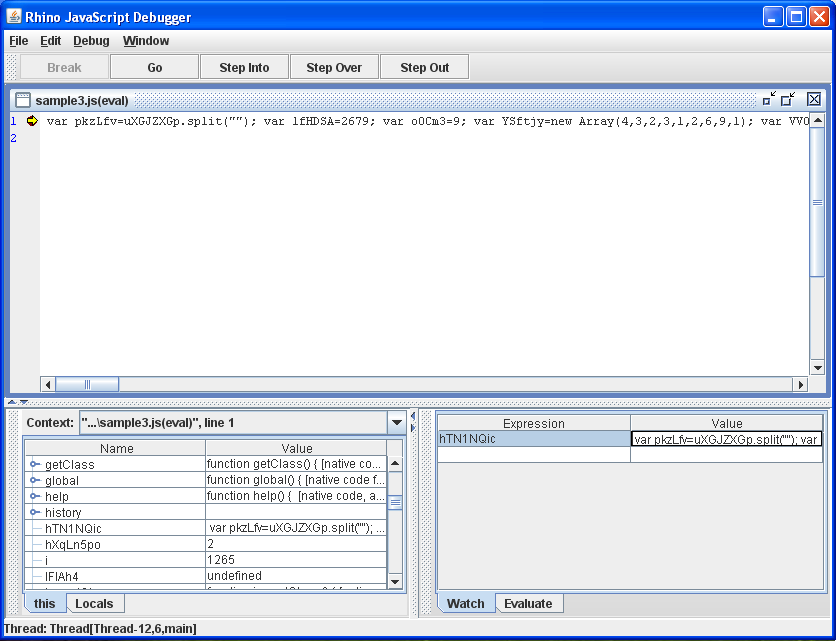Image resolution: width=836 pixels, height=641 pixels.
Task: Click the code editor horizontal scrollbar thumb
Action: [x=87, y=384]
